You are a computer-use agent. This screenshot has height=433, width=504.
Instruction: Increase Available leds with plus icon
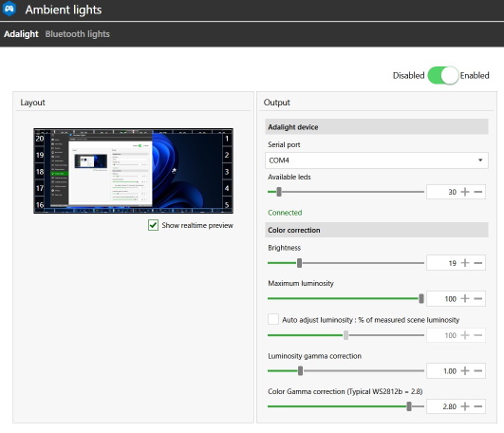[x=465, y=192]
